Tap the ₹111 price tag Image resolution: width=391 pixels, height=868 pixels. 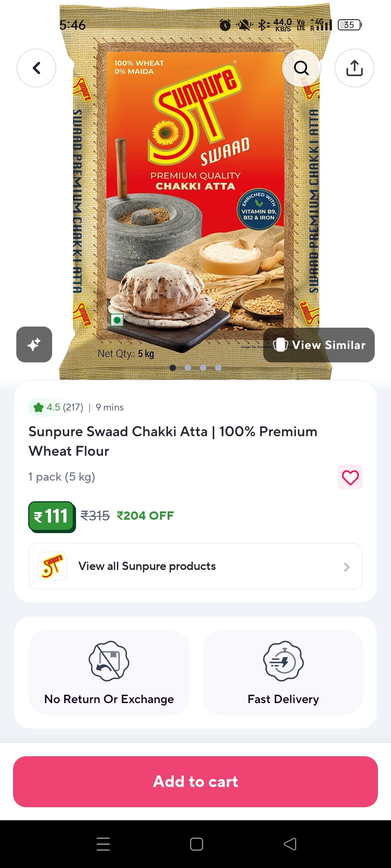coord(52,516)
